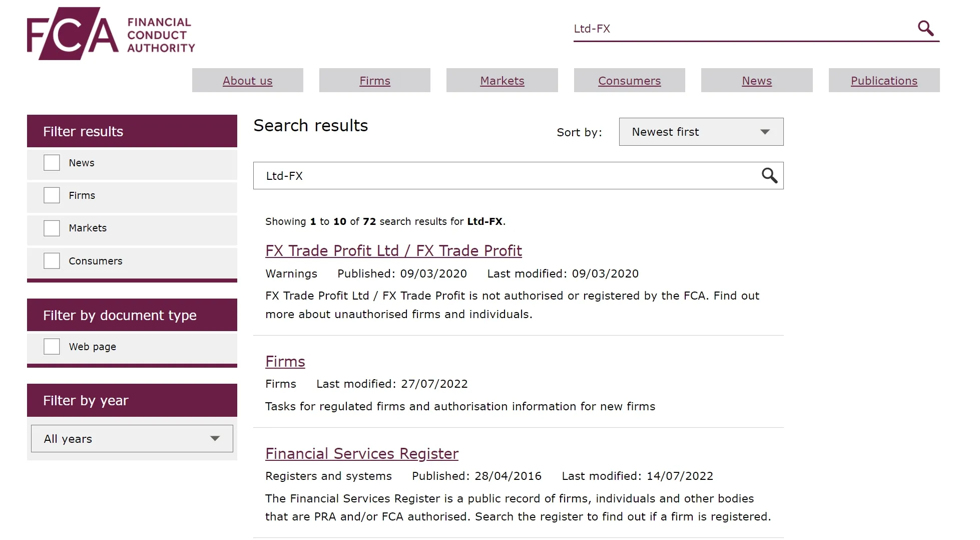Click the Filter results panel heading
This screenshot has height=540, width=980.
[x=132, y=131]
